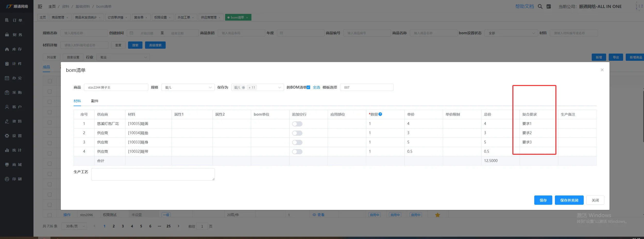644x239 pixels.
Task: Click the 模板选择 field showing 007
Action: (367, 87)
